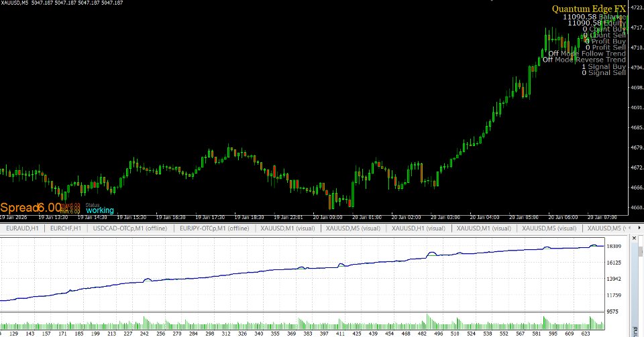Viewport: 644px width, 337px height.
Task: Click the 19 Jan 13:30 time label
Action: pos(53,217)
